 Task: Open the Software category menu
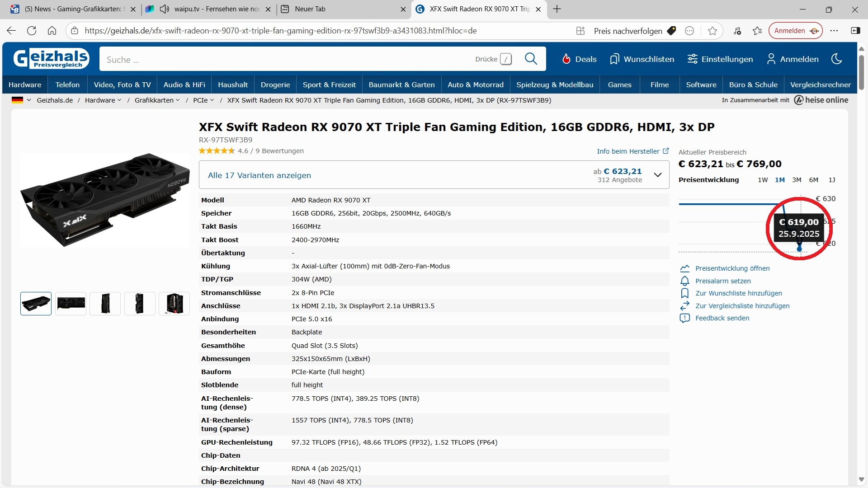click(701, 84)
